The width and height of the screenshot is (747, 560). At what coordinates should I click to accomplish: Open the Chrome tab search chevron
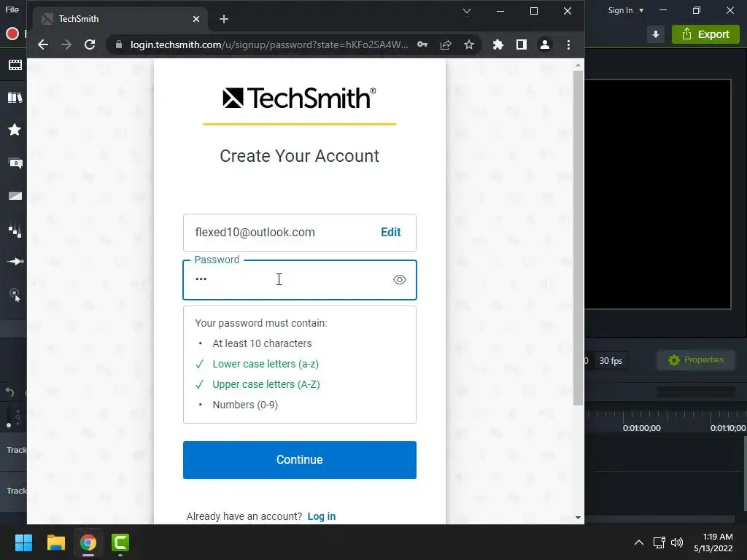[467, 11]
